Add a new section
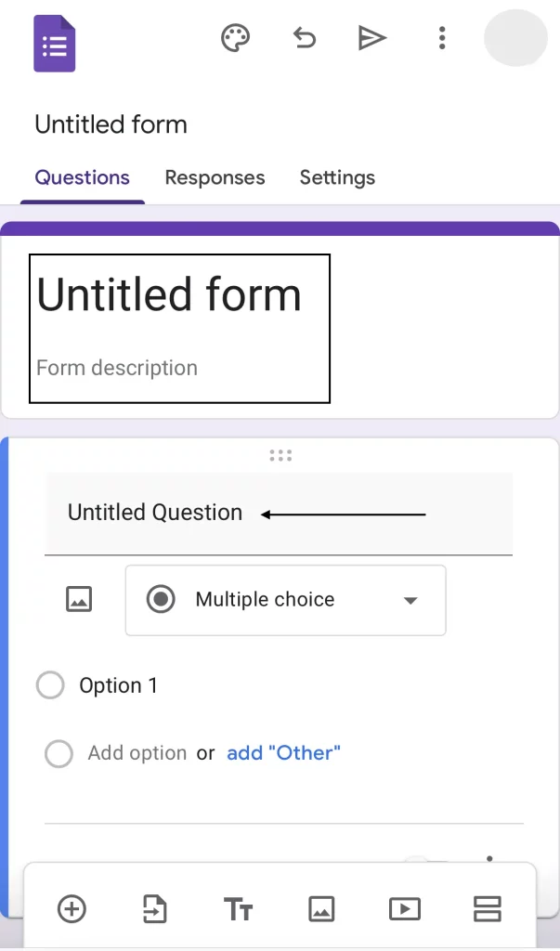 click(x=488, y=908)
